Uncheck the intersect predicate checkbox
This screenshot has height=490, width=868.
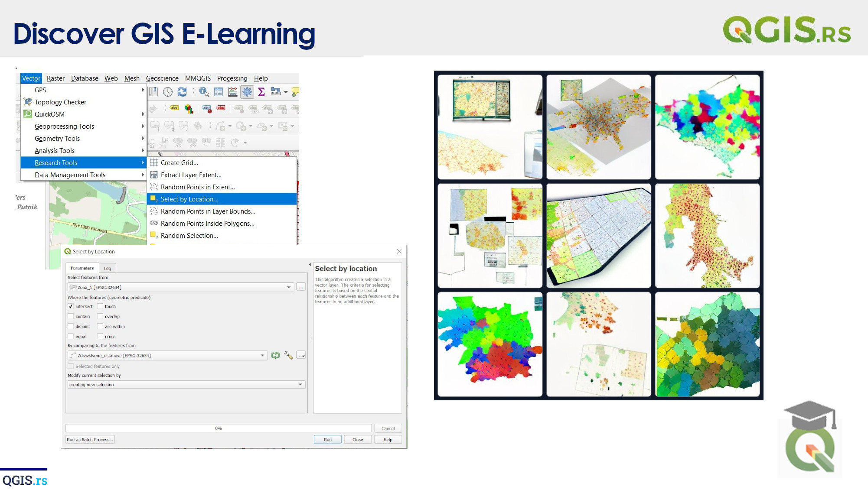(x=71, y=306)
